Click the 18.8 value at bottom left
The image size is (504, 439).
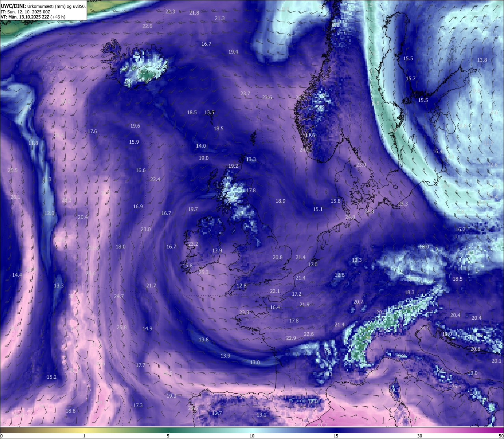70,411
